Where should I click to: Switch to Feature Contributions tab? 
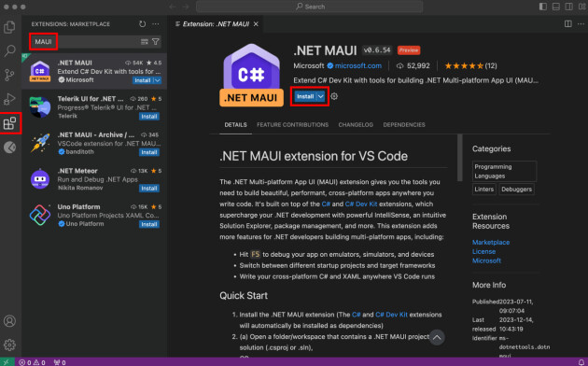292,125
